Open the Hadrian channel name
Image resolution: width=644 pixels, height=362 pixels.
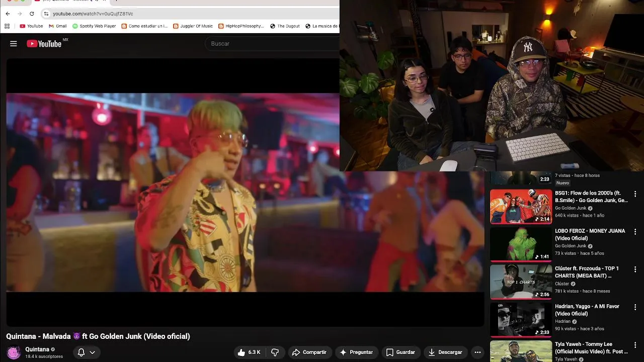(562, 321)
